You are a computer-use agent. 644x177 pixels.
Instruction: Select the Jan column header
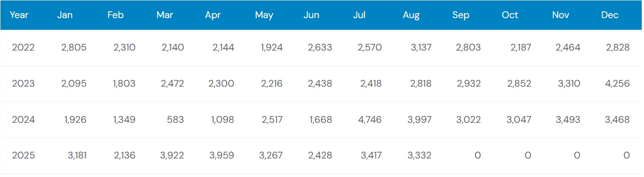[x=65, y=15]
